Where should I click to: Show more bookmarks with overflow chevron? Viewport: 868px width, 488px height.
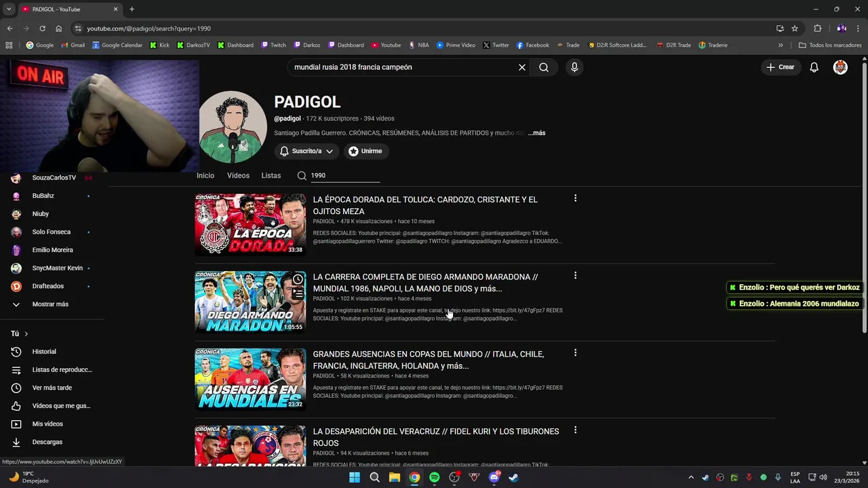pyautogui.click(x=781, y=45)
